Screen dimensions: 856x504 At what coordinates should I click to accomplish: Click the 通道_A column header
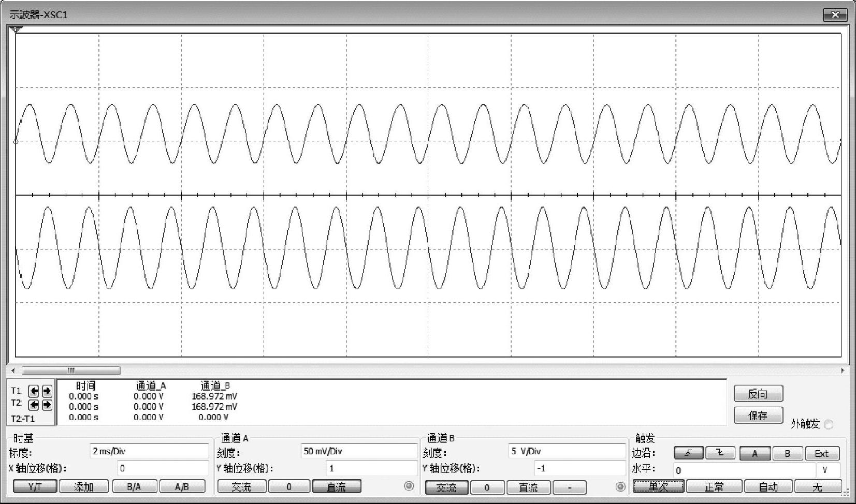[151, 386]
